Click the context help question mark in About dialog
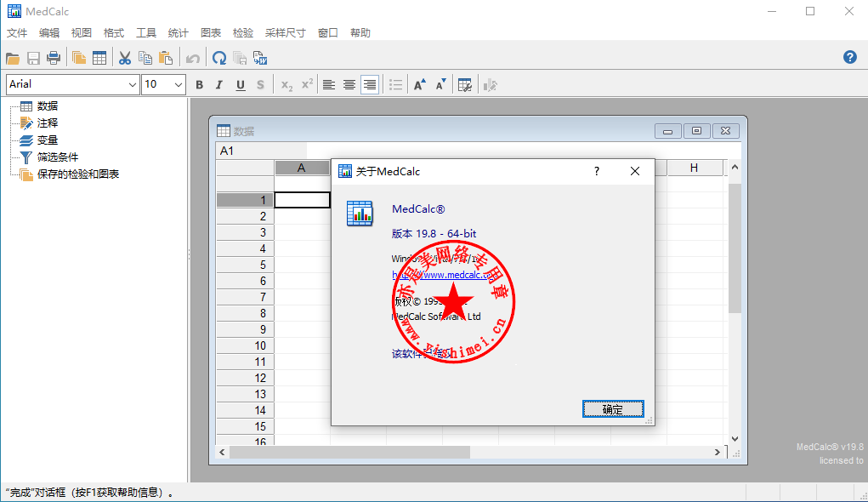 (597, 171)
